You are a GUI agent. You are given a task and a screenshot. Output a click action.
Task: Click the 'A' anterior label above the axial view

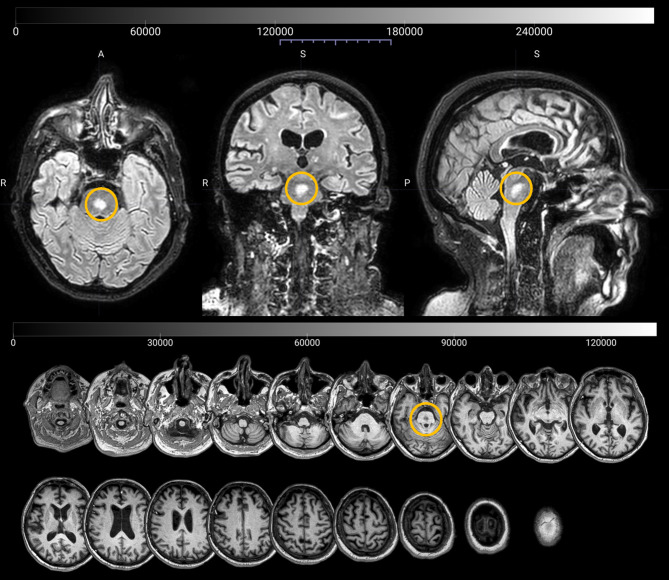pyautogui.click(x=101, y=54)
